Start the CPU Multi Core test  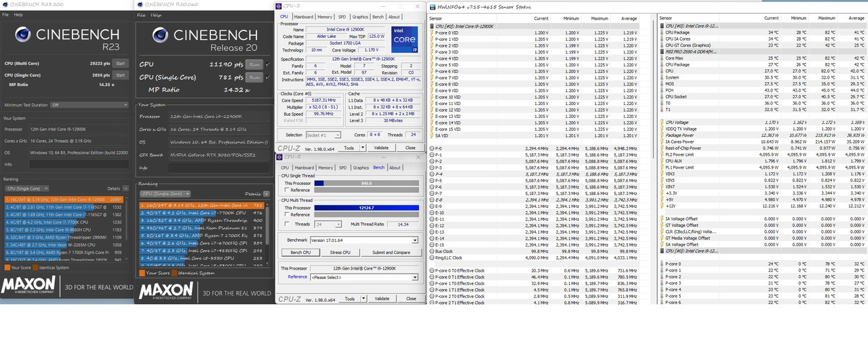click(x=120, y=63)
